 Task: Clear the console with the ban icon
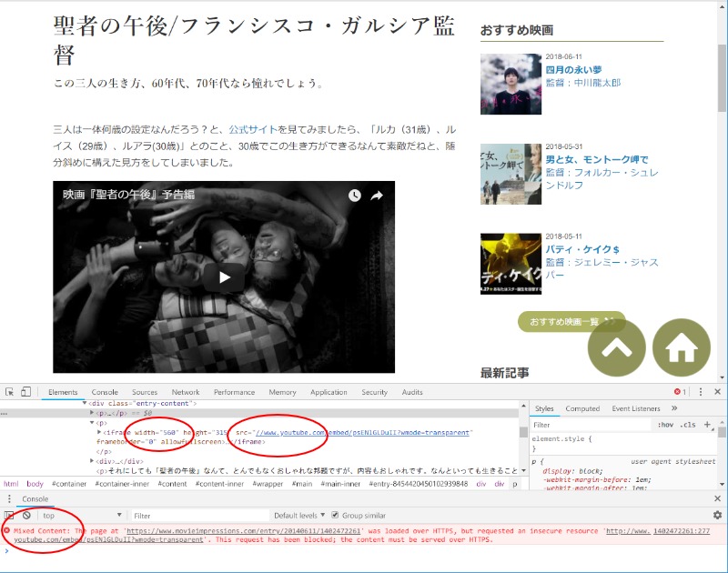pos(26,515)
